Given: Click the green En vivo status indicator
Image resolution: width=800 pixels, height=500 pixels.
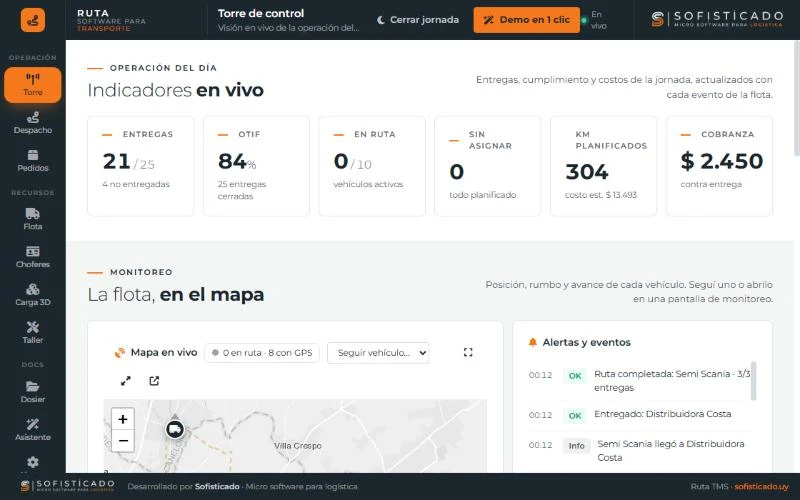Looking at the screenshot, I should point(594,20).
